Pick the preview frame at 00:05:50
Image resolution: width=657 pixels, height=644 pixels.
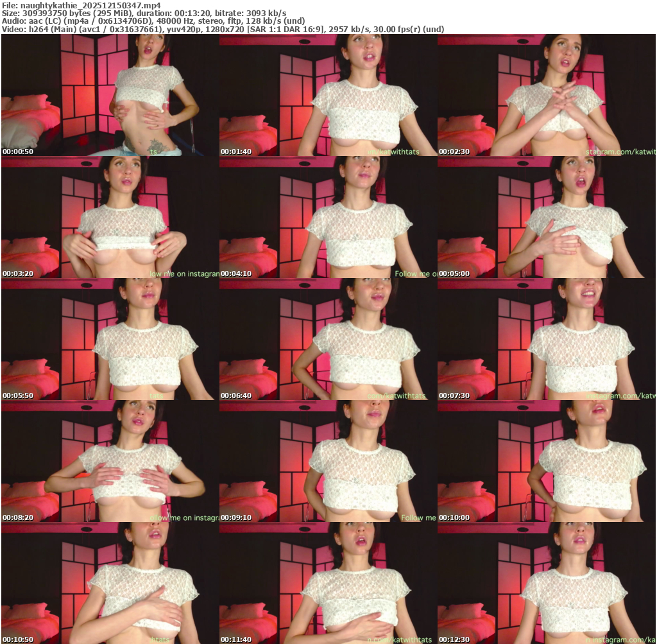[x=110, y=339]
